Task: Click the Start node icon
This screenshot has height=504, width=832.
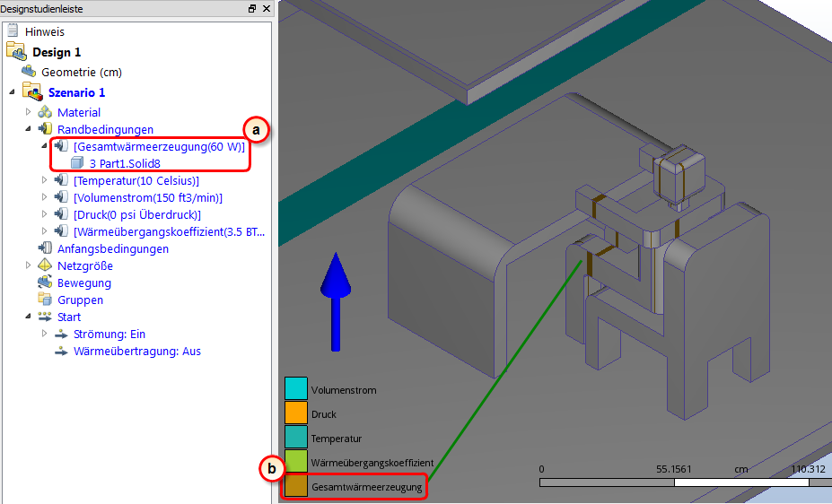Action: coord(45,317)
